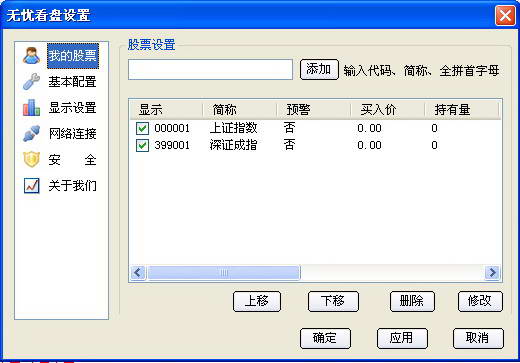Image resolution: width=520 pixels, height=363 pixels.
Task: Click the horizontal scrollbar thumb
Action: [x=224, y=273]
